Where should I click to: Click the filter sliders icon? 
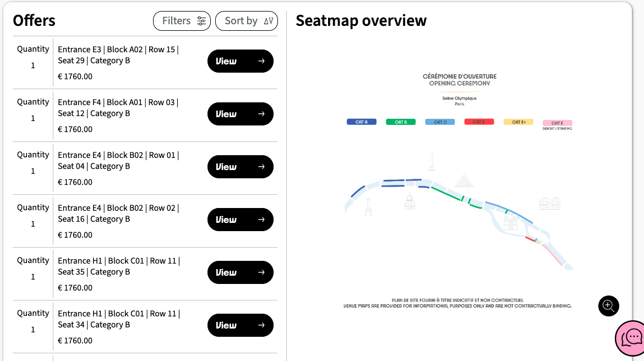point(201,21)
